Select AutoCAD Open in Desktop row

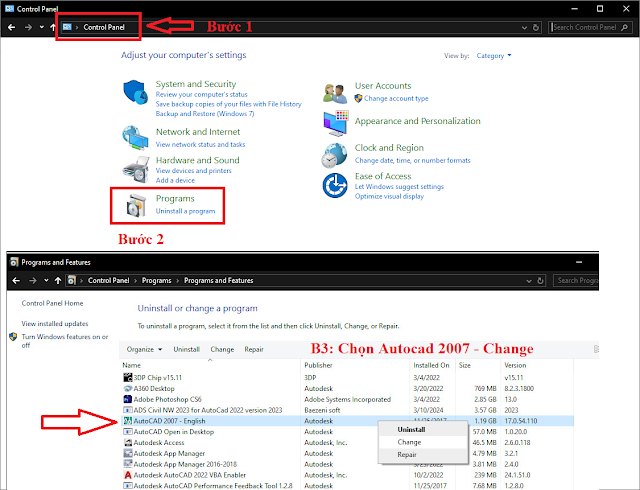tap(347, 432)
